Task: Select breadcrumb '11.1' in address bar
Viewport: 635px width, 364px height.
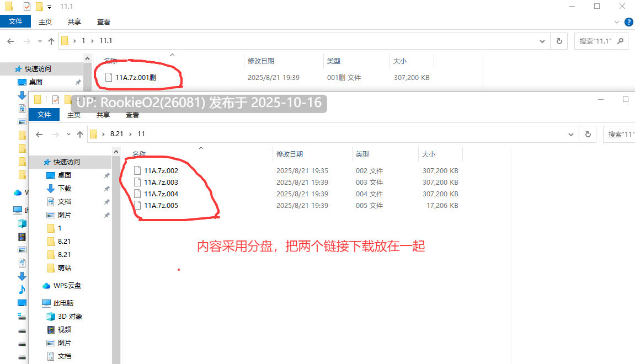Action: (106, 40)
